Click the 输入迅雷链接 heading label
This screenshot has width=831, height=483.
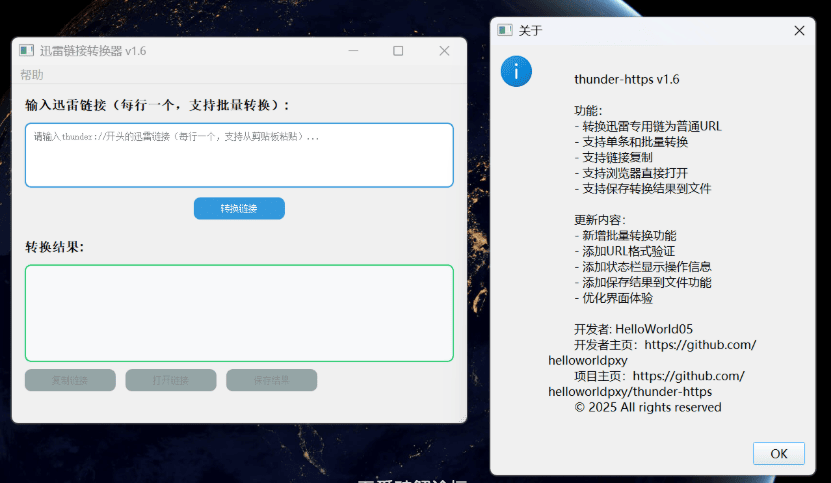[x=157, y=105]
